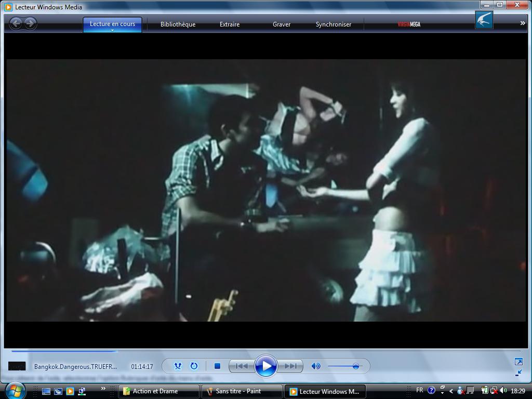This screenshot has height=399, width=532.
Task: Open the Lecture en cours tab
Action: pyautogui.click(x=112, y=24)
